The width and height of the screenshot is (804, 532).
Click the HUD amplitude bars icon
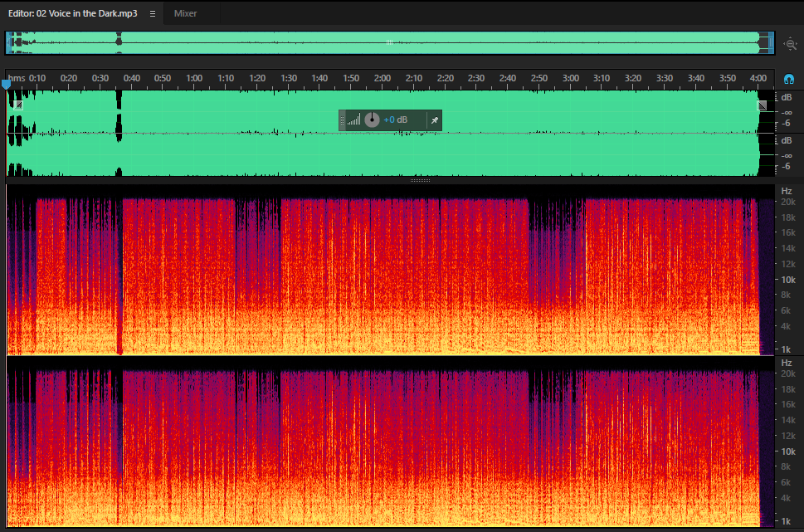click(x=353, y=120)
